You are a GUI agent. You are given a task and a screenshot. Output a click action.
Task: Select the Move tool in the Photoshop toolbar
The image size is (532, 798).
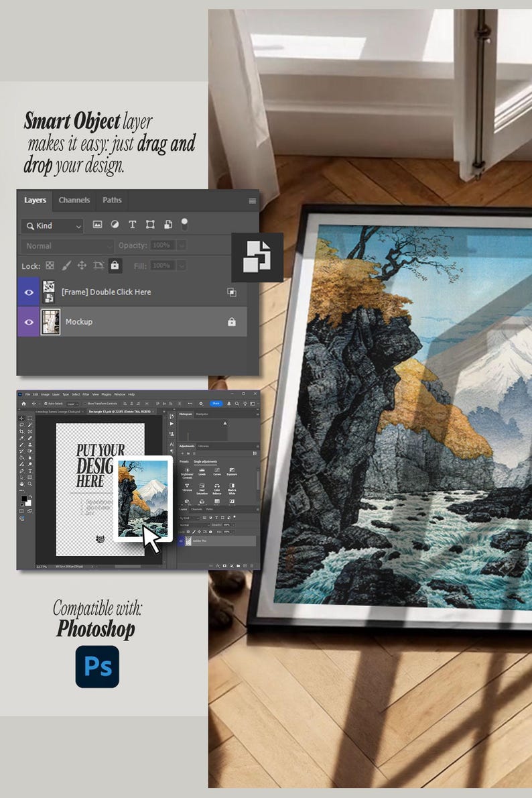(21, 418)
